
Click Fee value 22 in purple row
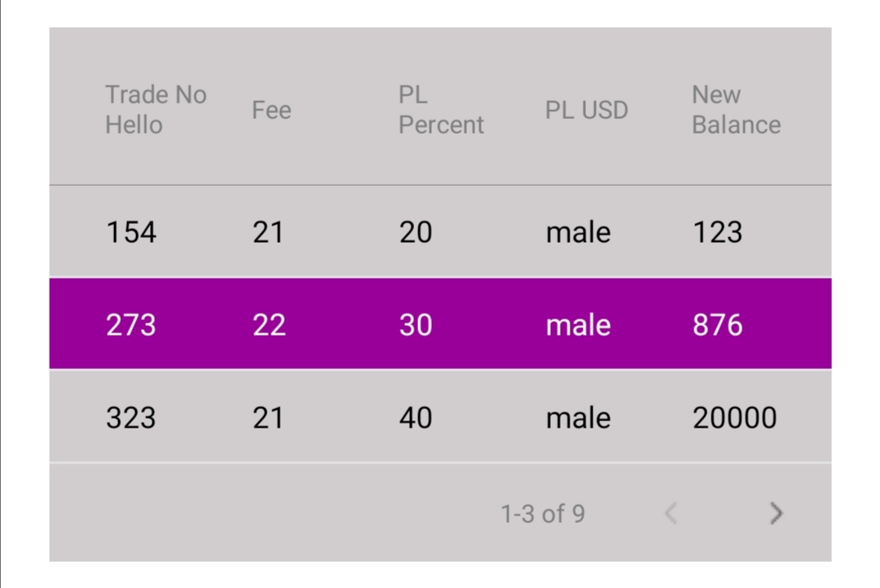pos(269,325)
